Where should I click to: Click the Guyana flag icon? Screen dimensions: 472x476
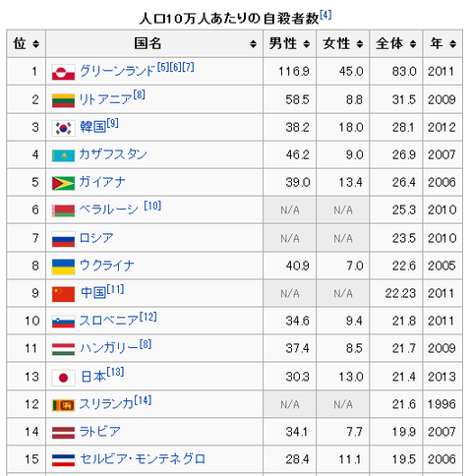tap(63, 183)
